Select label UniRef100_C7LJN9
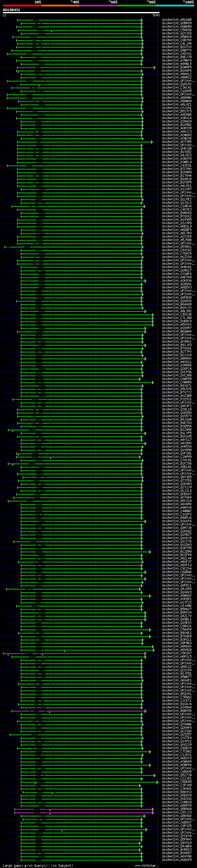The height and width of the screenshot is (868, 197). point(177,318)
